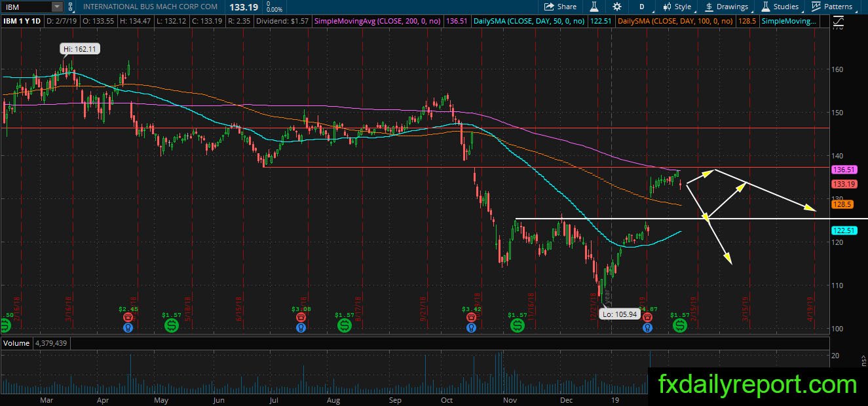Click the orange 128.5 price axis tag
868x406 pixels.
pos(841,204)
